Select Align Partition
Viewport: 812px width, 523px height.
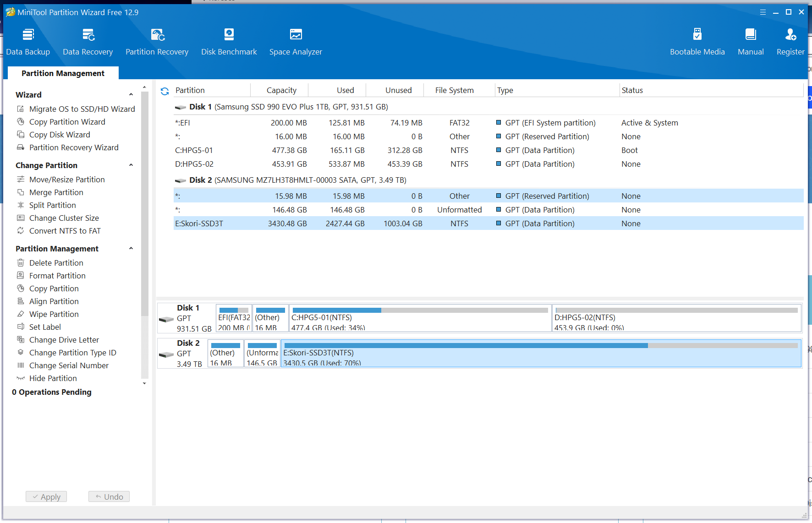point(54,301)
